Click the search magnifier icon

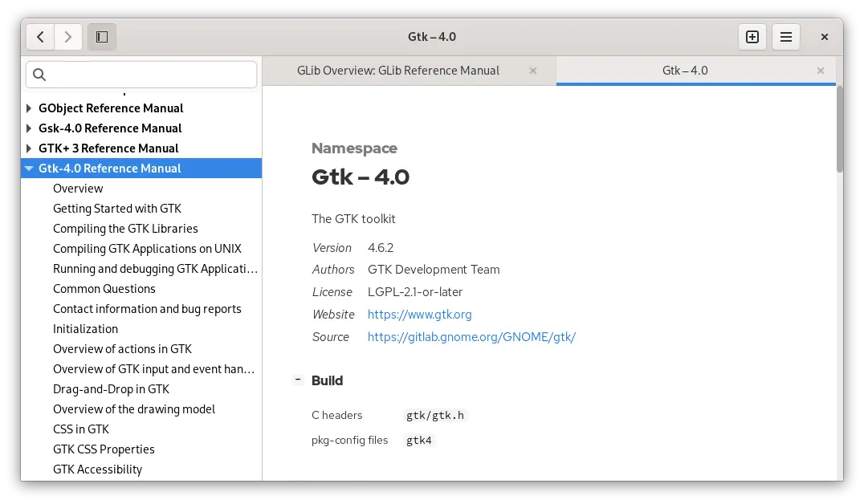click(39, 74)
